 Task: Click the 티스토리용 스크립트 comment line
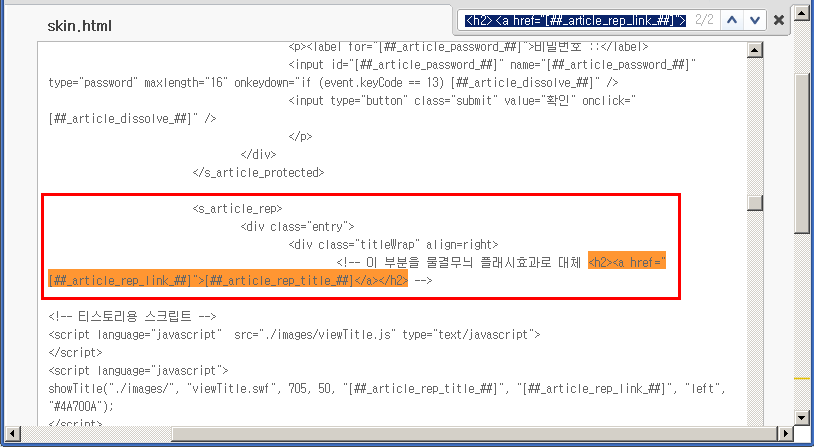(132, 317)
